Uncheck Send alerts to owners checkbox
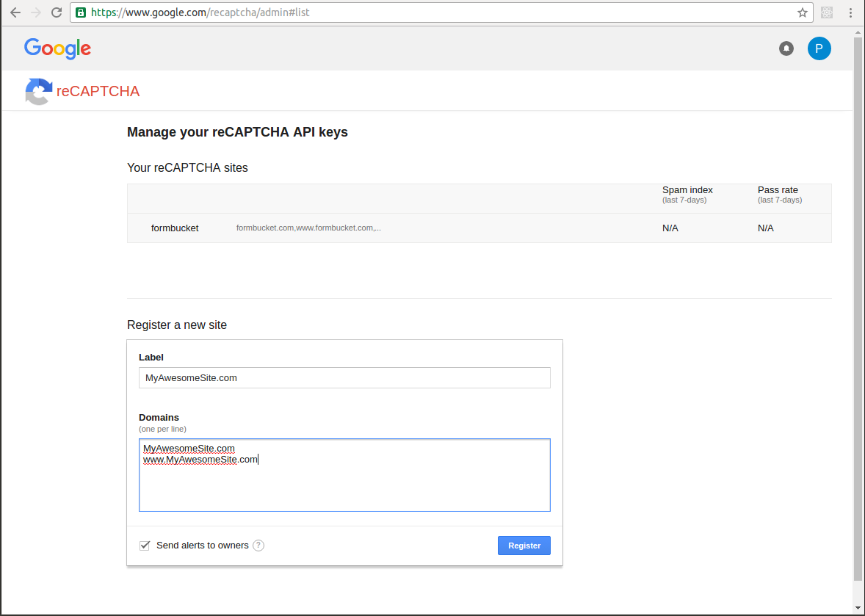 point(145,546)
